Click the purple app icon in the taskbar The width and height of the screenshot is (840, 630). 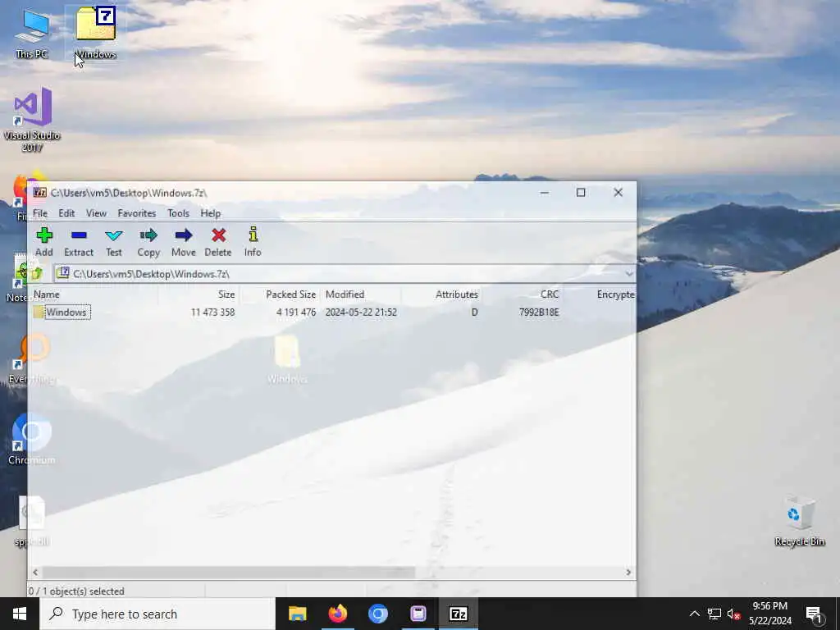(418, 614)
